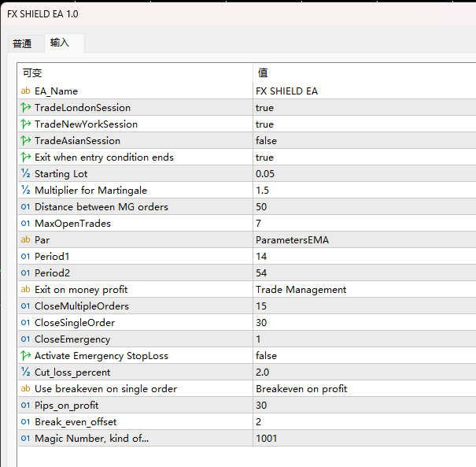Image resolution: width=476 pixels, height=467 pixels.
Task: Toggle Activate Emergency StopLoss false value
Action: pyautogui.click(x=364, y=355)
